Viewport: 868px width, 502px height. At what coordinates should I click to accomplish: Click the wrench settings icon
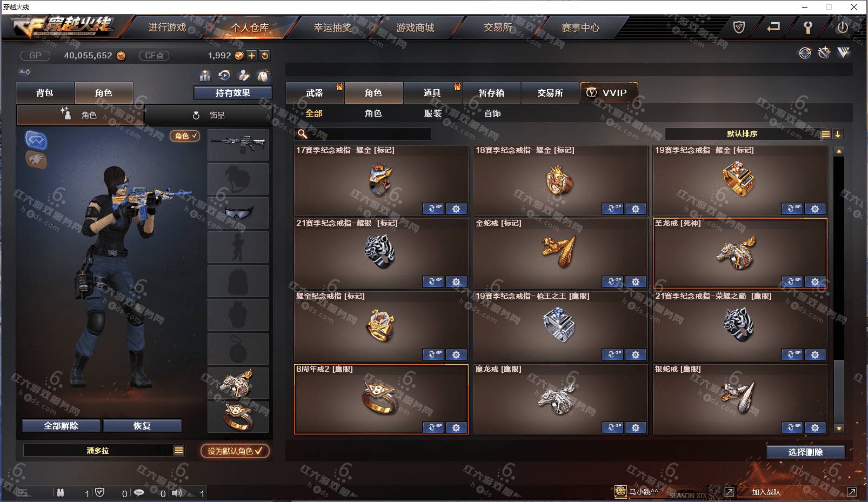click(x=808, y=27)
